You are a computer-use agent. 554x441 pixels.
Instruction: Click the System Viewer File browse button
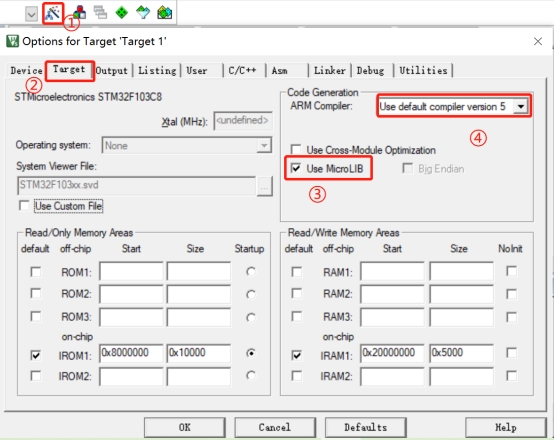click(x=264, y=187)
